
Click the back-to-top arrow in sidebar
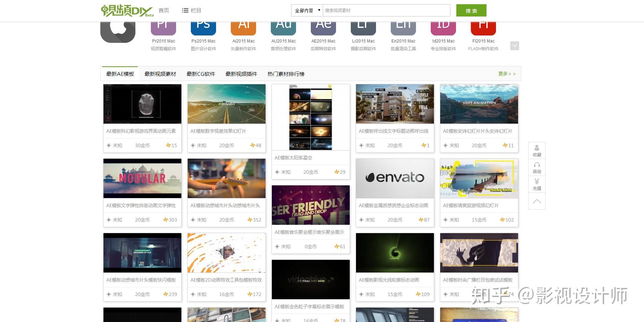point(537,201)
